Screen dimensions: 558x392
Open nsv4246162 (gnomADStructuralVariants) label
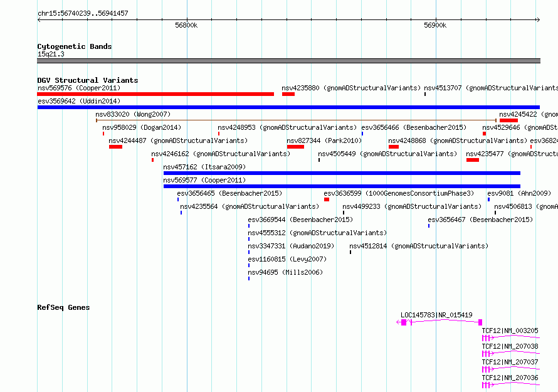tap(221, 154)
